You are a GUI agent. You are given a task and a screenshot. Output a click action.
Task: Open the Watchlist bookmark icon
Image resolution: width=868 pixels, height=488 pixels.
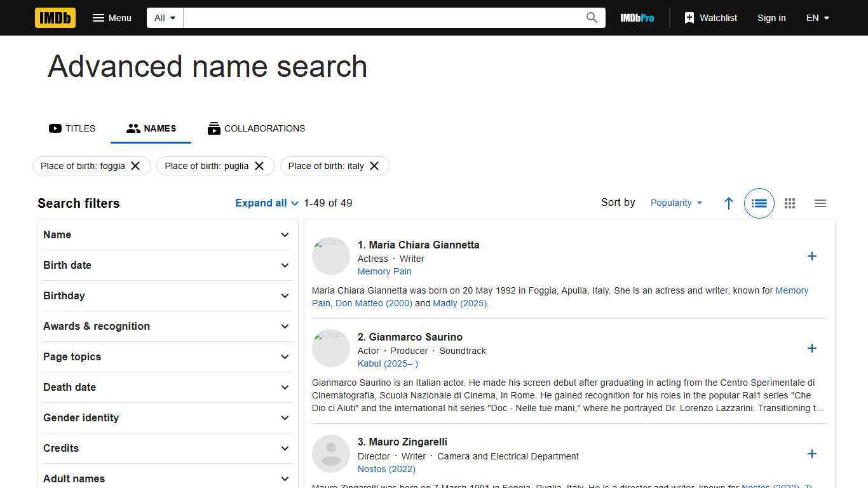coord(689,18)
